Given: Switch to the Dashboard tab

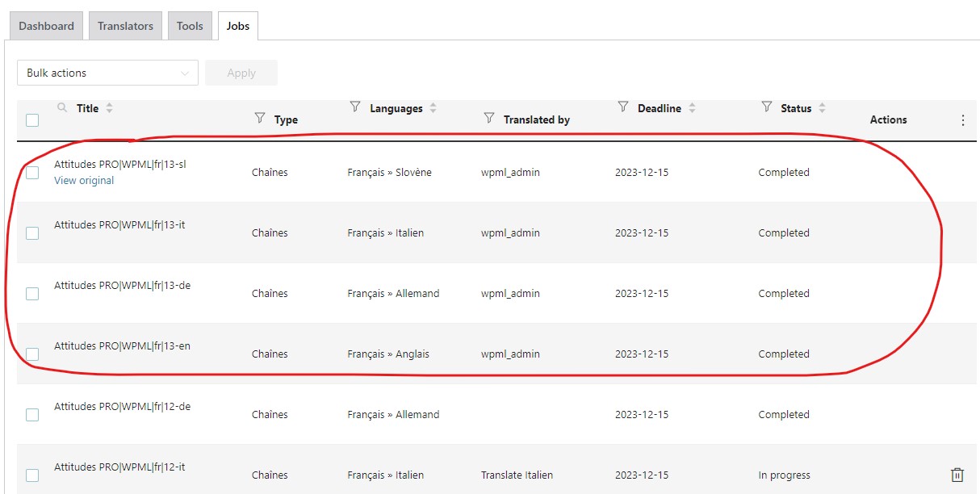Looking at the screenshot, I should click(x=46, y=26).
